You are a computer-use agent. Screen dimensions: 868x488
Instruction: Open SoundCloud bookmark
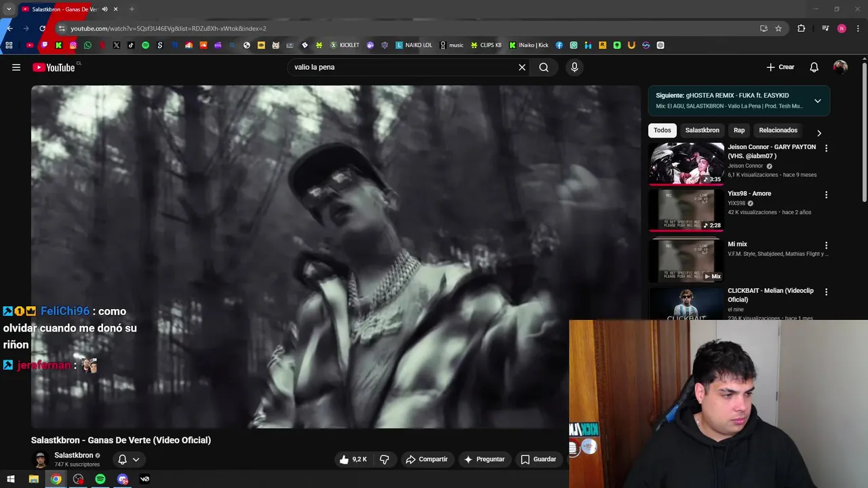point(203,45)
